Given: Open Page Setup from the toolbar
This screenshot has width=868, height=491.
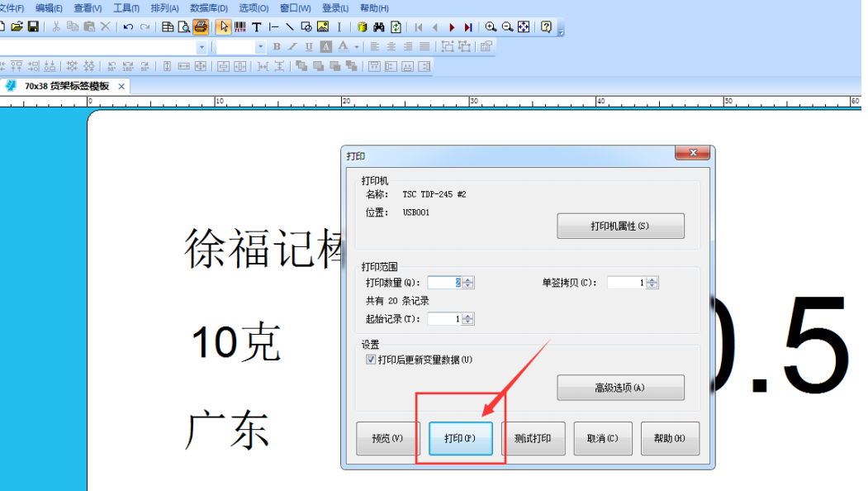Looking at the screenshot, I should 168,26.
